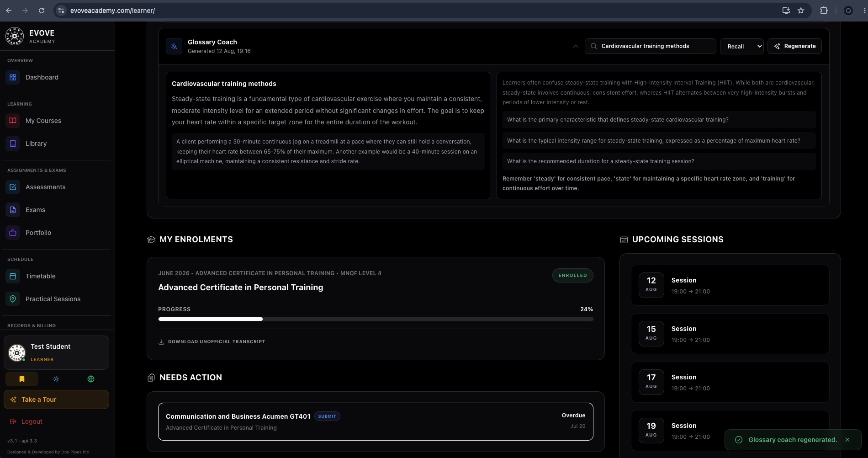The image size is (868, 458).
Task: Click Logout
Action: (x=26, y=421)
